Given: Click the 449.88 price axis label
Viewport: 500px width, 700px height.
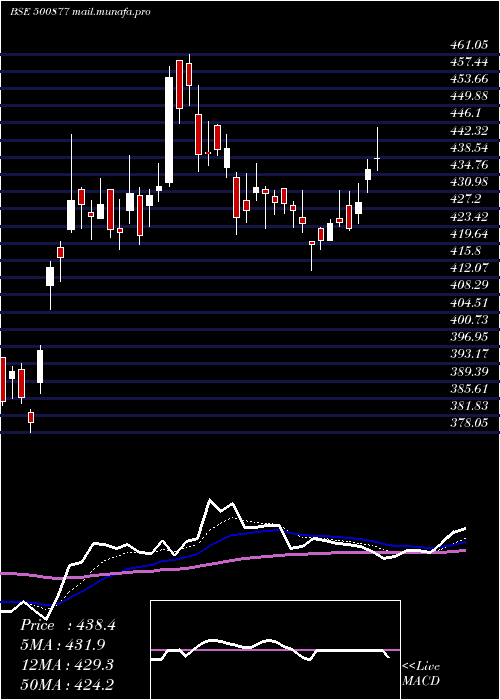Looking at the screenshot, I should (469, 96).
